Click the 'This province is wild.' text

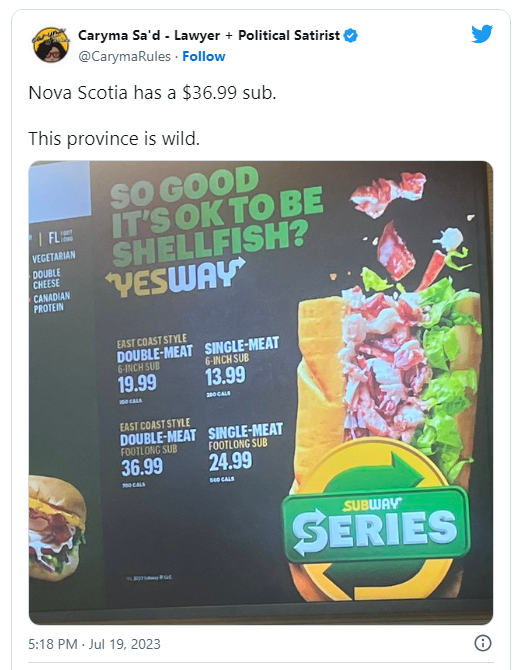pyautogui.click(x=114, y=138)
